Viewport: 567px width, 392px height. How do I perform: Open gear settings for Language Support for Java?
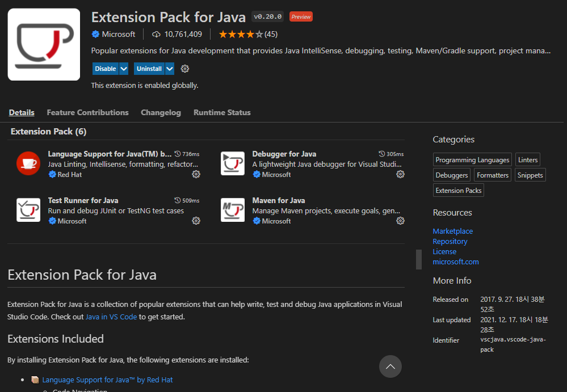point(196,174)
